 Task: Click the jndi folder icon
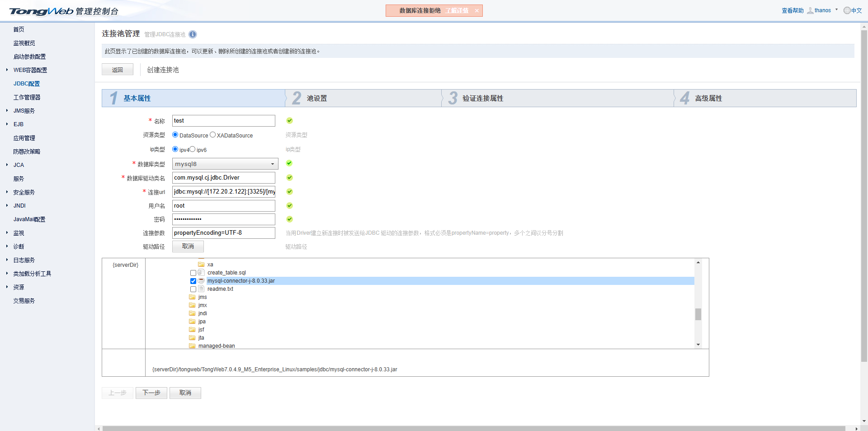tap(192, 313)
